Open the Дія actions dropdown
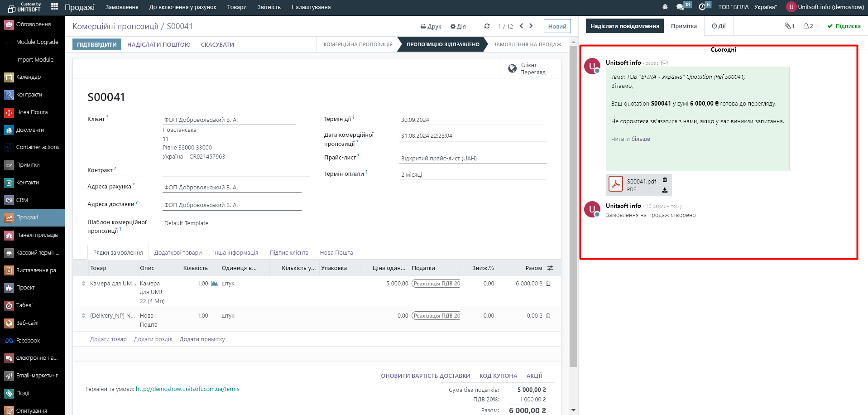This screenshot has width=868, height=415. tap(458, 26)
